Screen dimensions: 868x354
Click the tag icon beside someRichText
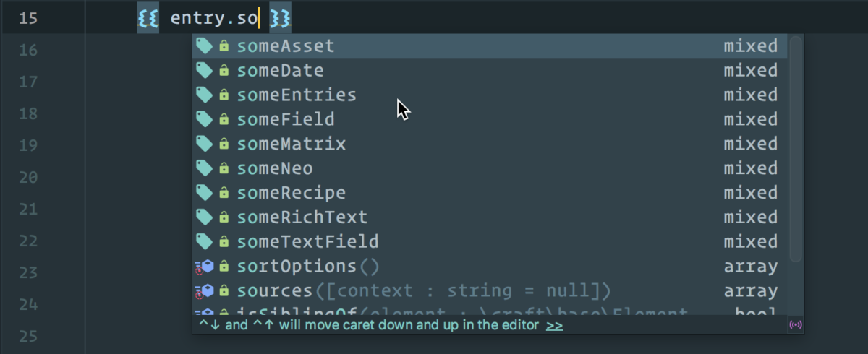[x=204, y=217]
